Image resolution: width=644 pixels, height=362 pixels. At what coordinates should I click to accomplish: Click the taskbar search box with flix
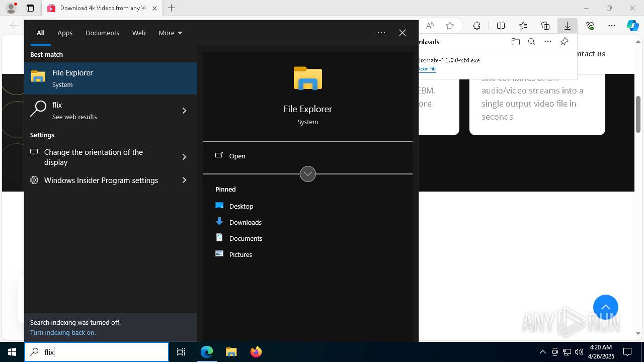click(97, 352)
